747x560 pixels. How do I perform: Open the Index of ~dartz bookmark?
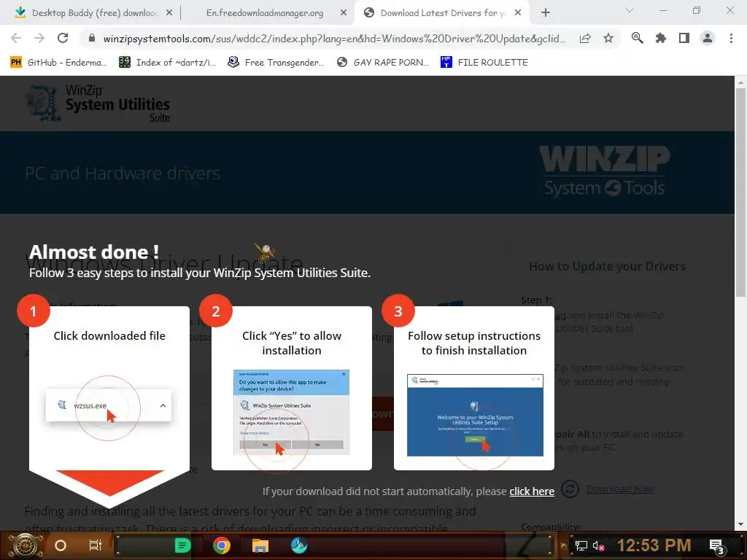tap(167, 63)
